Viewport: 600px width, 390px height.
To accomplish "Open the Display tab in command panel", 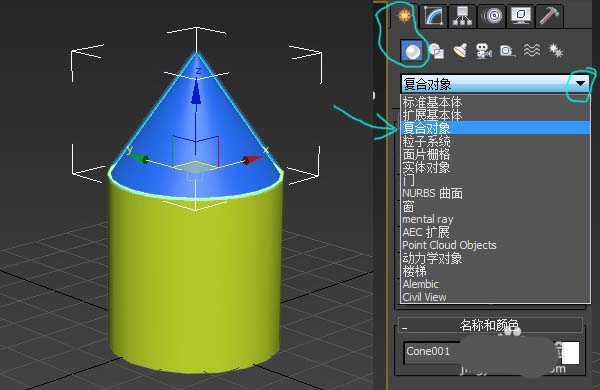I will pos(521,16).
